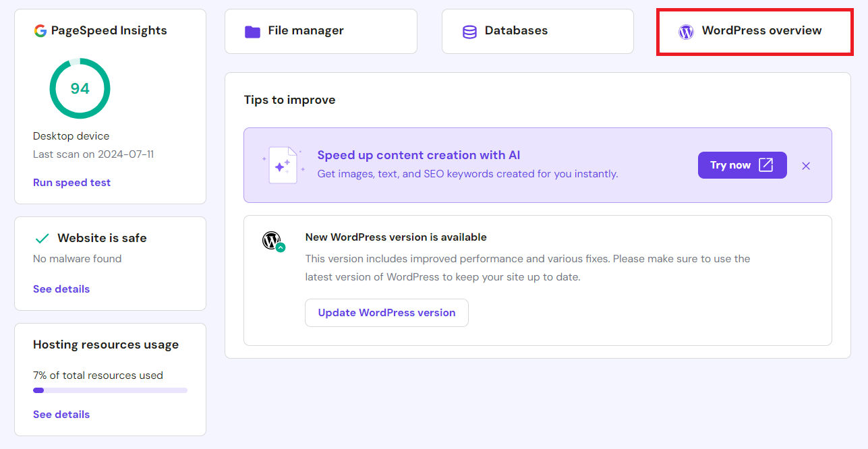Screen dimensions: 868x449
Task: Click the WordPress overview logo icon
Action: coord(686,31)
